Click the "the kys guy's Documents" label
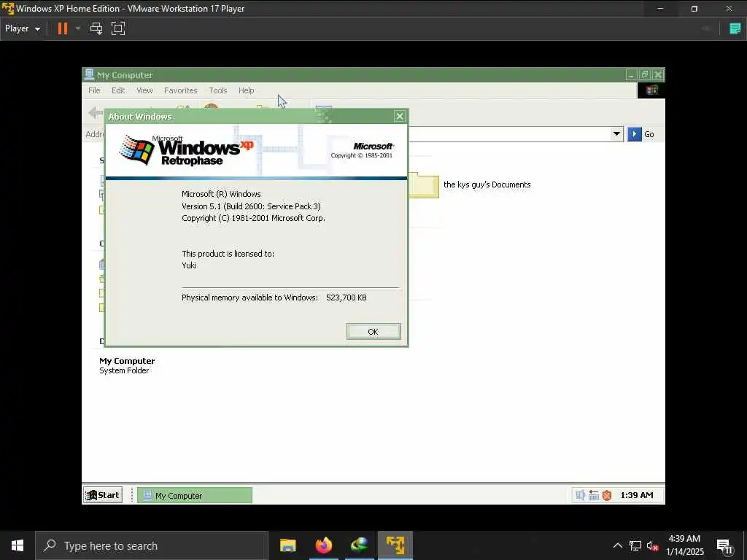Image resolution: width=747 pixels, height=560 pixels. click(x=487, y=184)
